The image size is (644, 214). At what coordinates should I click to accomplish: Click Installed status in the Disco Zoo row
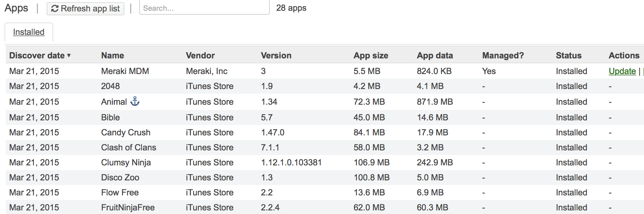571,177
